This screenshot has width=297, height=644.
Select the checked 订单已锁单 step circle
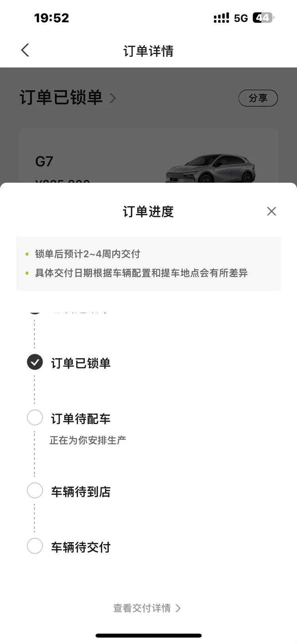[35, 362]
